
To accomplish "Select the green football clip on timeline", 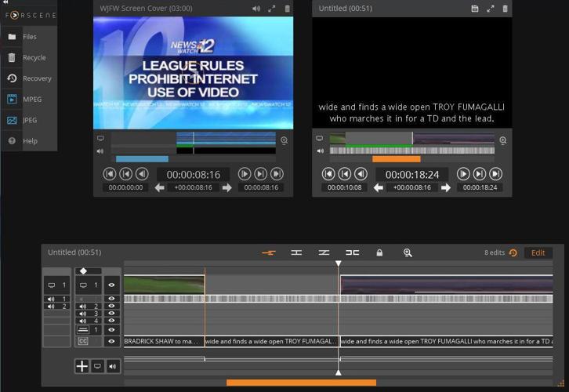I will tap(164, 285).
